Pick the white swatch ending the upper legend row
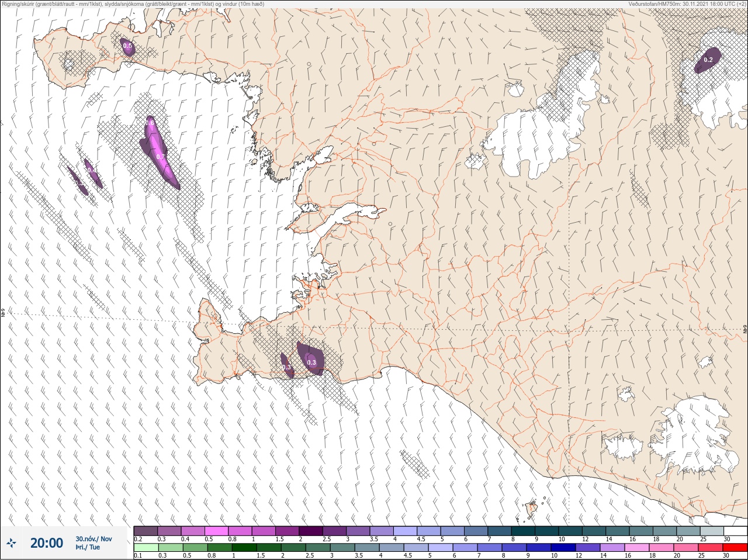This screenshot has width=748, height=560. coord(735,531)
